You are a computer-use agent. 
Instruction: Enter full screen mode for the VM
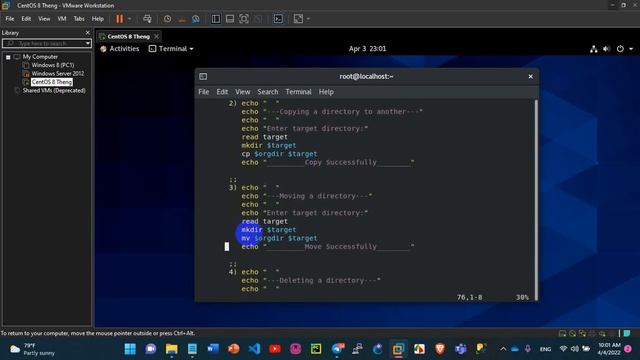[244, 19]
